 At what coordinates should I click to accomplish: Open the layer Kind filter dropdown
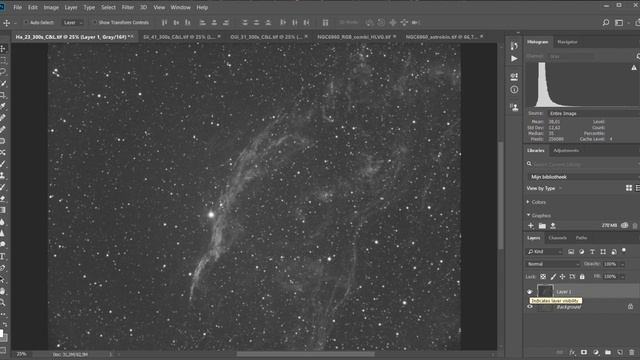tap(544, 252)
